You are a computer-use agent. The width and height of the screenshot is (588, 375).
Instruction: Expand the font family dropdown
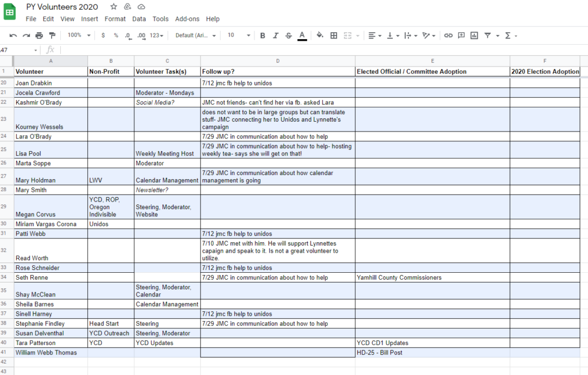(x=196, y=36)
